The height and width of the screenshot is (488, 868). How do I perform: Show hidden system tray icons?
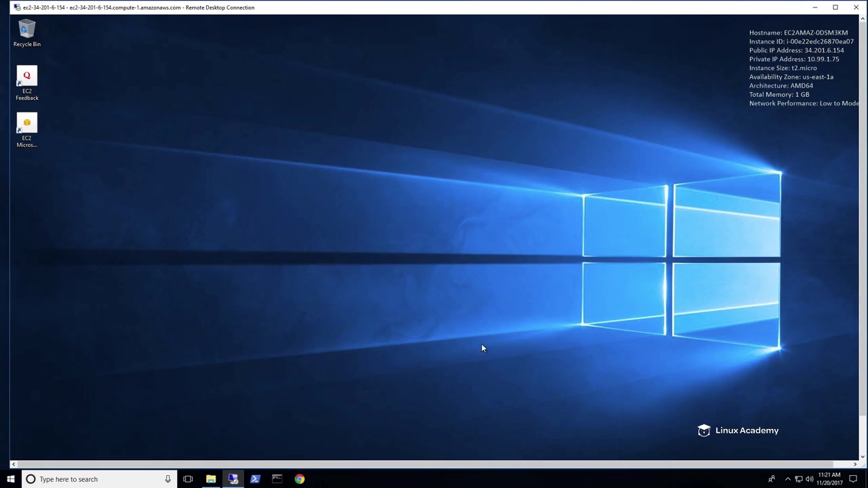(x=787, y=479)
